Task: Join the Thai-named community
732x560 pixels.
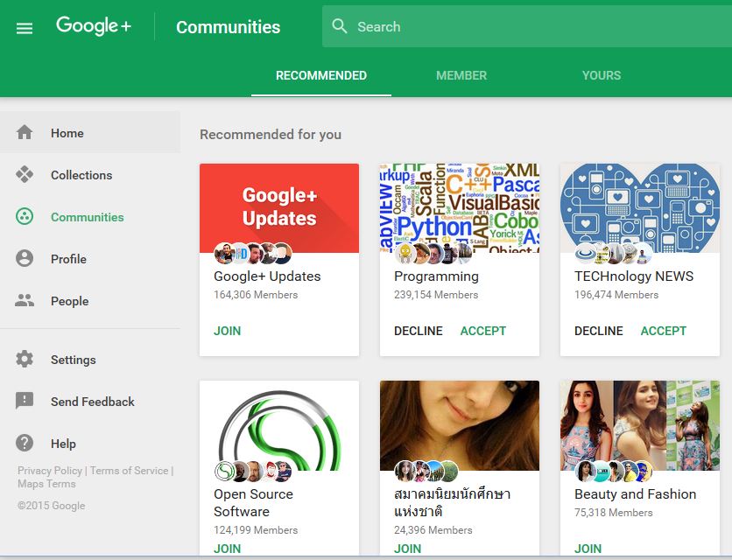Action: click(x=407, y=549)
